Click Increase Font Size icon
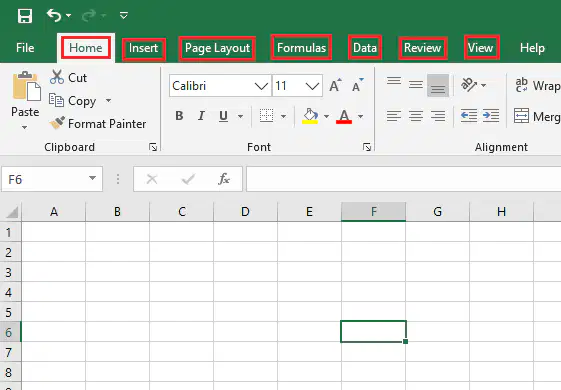Screen dimensions: 561x390 (x=335, y=86)
